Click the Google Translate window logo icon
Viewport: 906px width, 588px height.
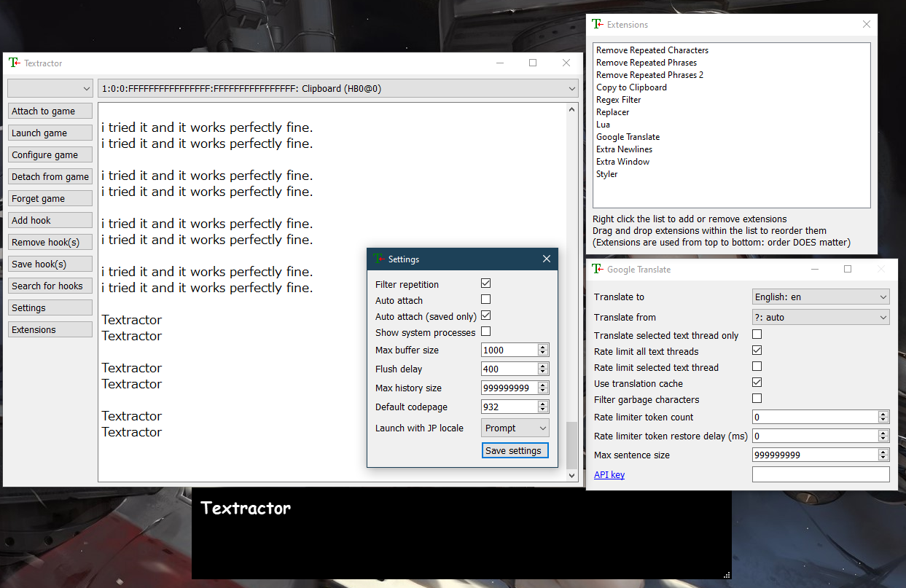pos(597,269)
